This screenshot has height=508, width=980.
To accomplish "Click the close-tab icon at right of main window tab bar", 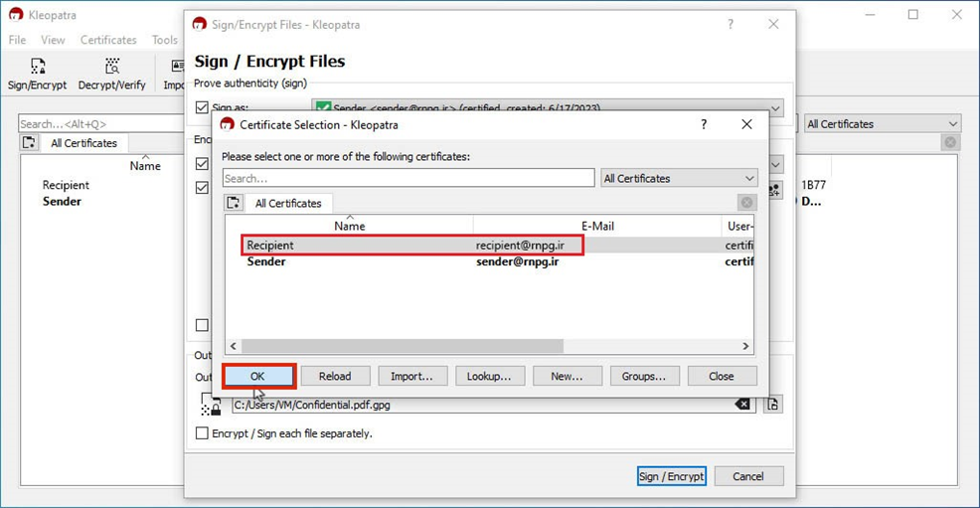I will coord(950,142).
